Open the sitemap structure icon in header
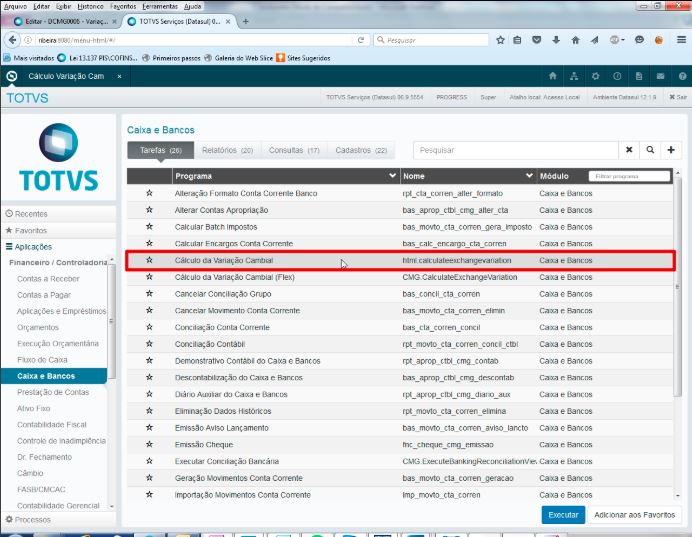The image size is (692, 537). (x=574, y=76)
